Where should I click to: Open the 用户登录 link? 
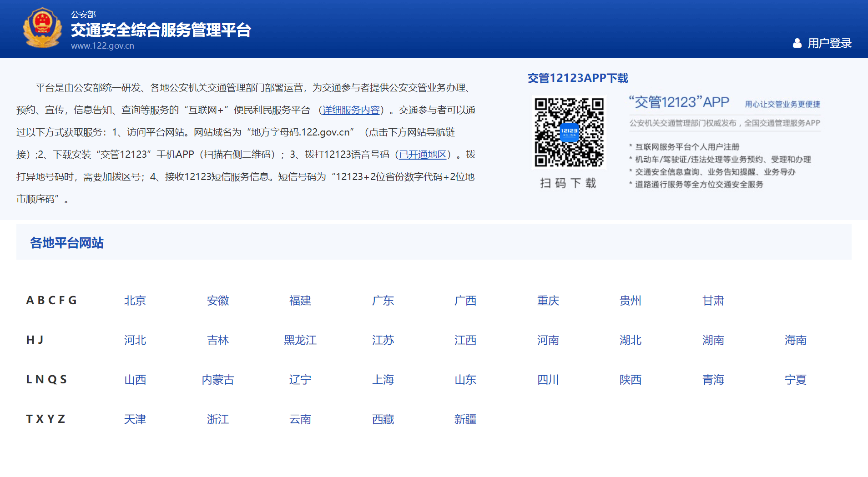click(x=829, y=43)
